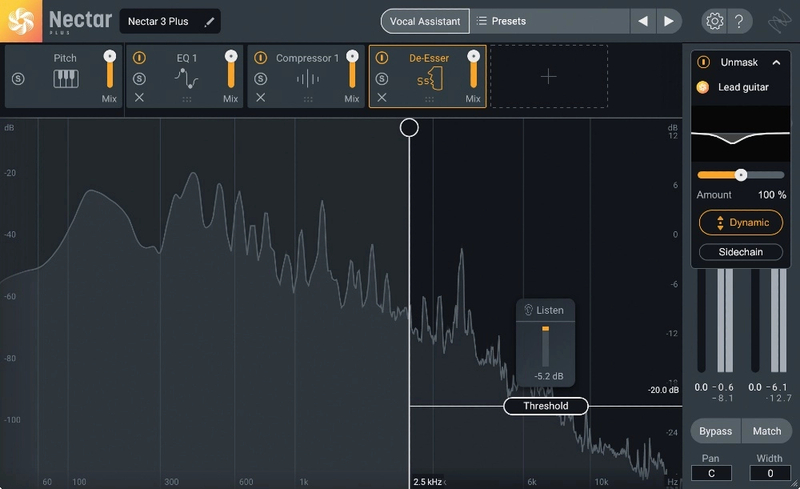Grab the De-Esser reorder handle
800x489 pixels.
point(430,100)
